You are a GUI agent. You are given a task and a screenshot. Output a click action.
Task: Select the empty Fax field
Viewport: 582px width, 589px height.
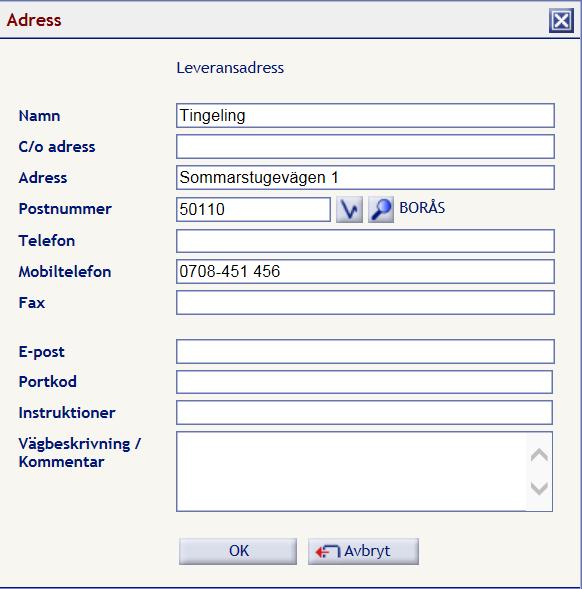click(x=365, y=302)
